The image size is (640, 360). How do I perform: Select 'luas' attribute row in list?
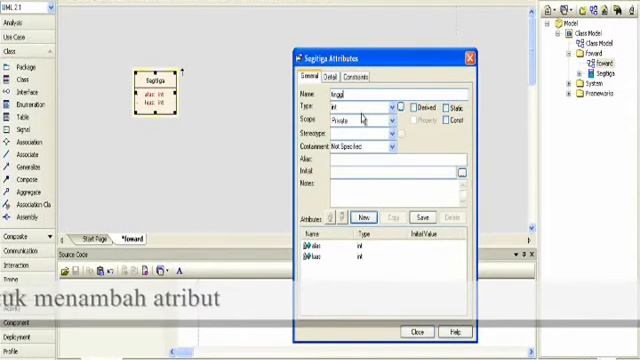click(x=384, y=256)
